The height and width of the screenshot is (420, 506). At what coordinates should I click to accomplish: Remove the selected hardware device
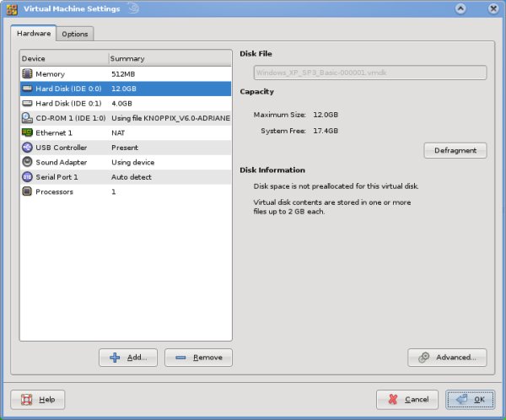point(198,358)
